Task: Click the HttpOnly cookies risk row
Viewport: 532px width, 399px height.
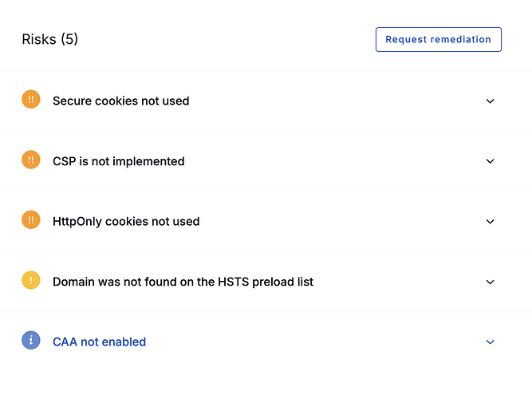Action: point(335,222)
